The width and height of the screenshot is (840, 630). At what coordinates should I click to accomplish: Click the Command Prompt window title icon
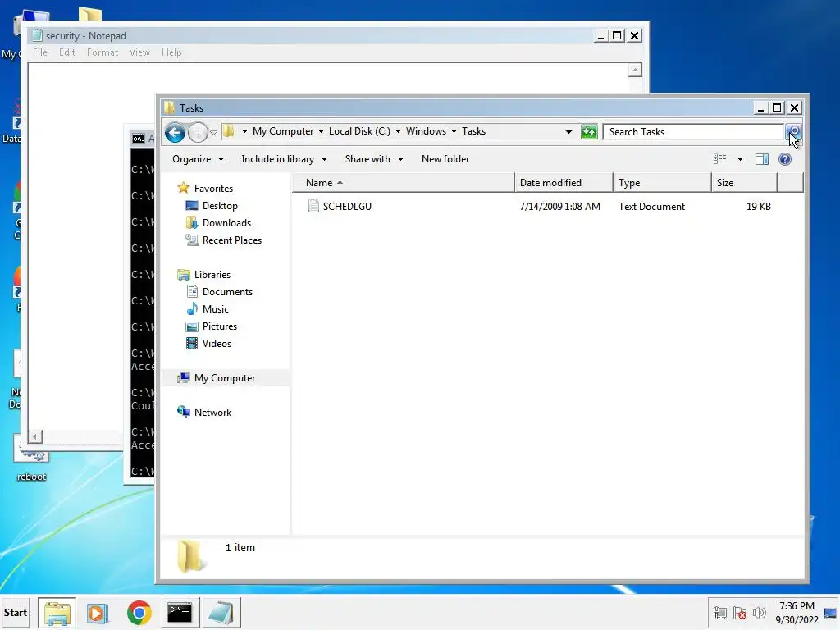138,139
